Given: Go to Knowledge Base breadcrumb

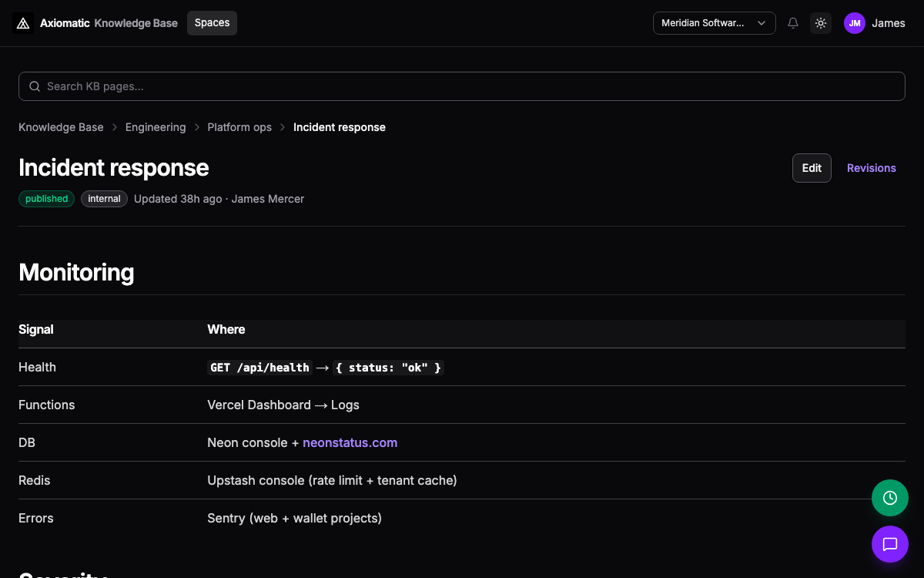Looking at the screenshot, I should (61, 127).
